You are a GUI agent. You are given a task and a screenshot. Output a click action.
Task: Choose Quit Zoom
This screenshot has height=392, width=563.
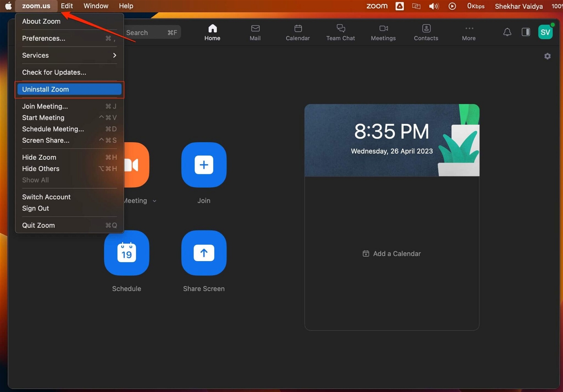[x=69, y=225]
